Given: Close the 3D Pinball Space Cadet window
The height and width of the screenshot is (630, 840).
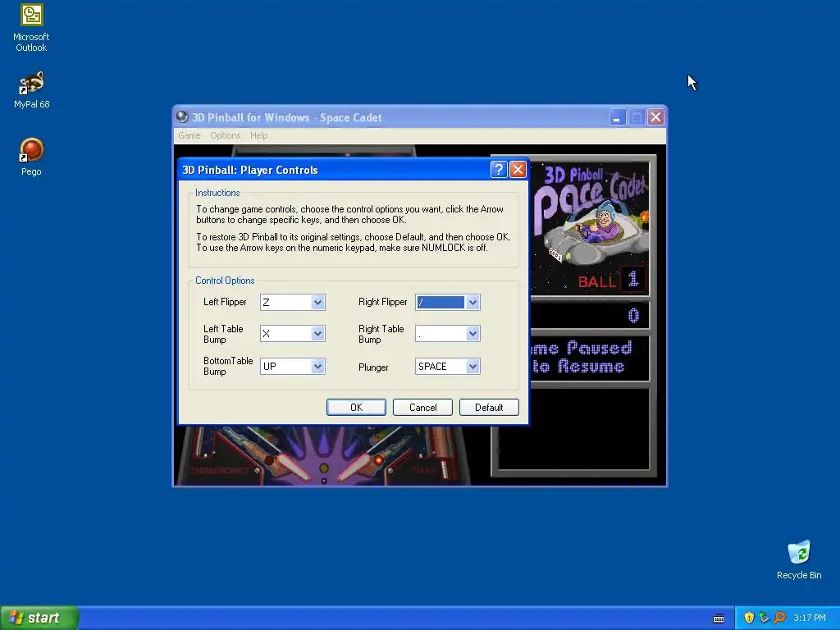Looking at the screenshot, I should click(x=655, y=116).
